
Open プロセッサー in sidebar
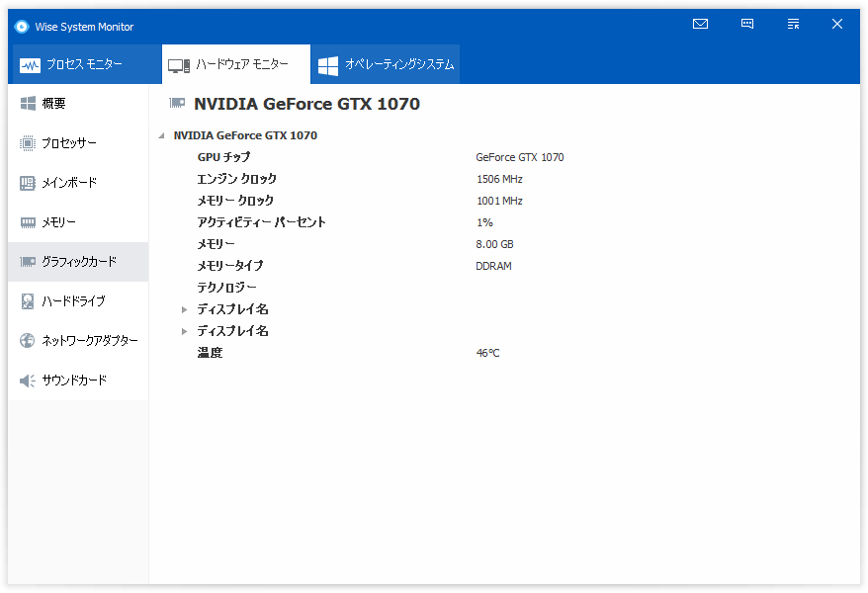[78, 143]
